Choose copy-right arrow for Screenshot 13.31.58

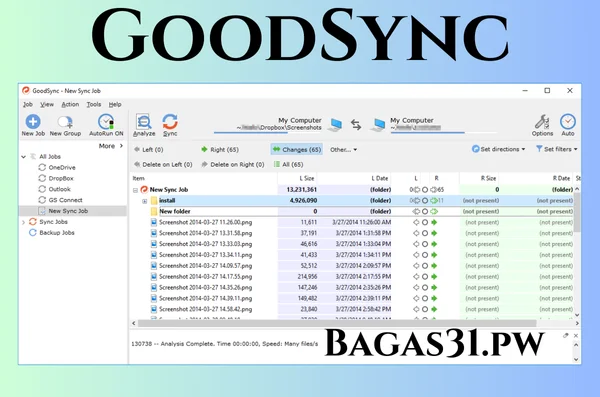(x=434, y=233)
